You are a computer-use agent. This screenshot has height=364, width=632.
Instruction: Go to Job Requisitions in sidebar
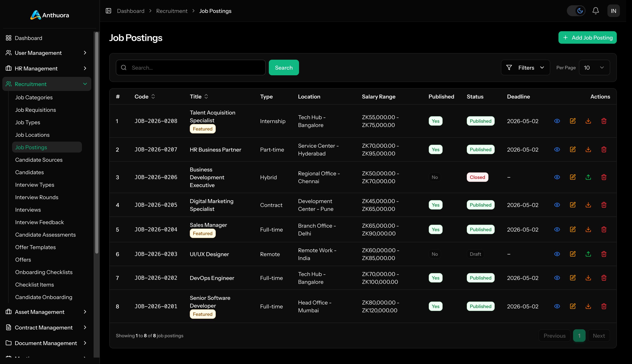pyautogui.click(x=36, y=110)
